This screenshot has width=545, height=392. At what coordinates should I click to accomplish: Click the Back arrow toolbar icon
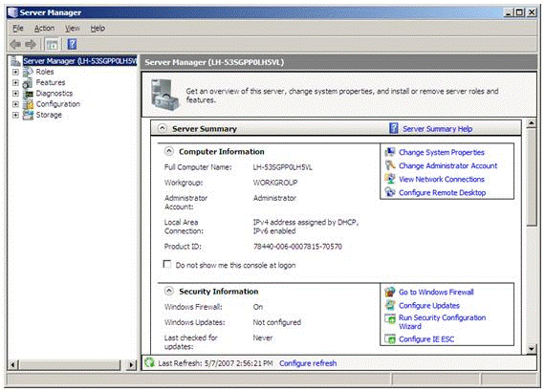click(15, 44)
